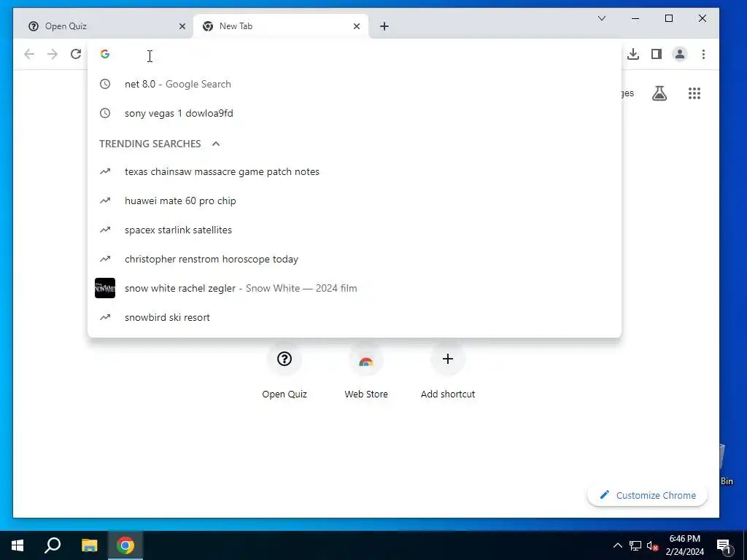
Task: Open taskbar search magnifier
Action: (x=53, y=545)
